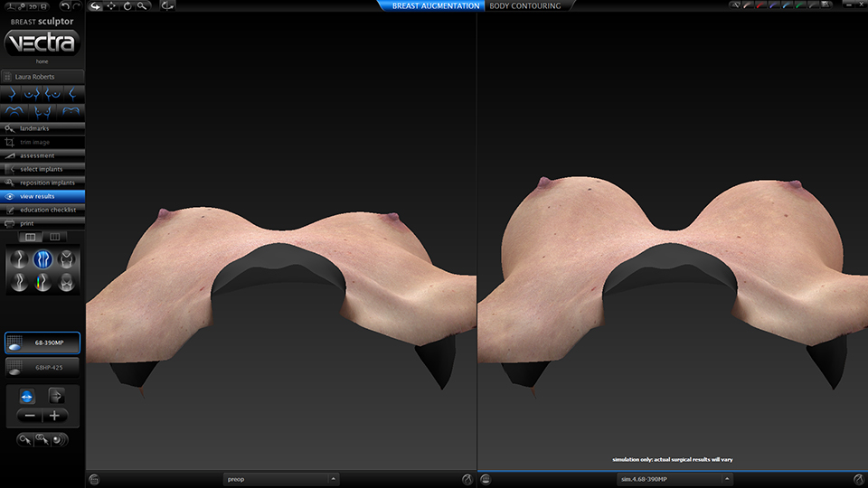Click the plus button for implants
The height and width of the screenshot is (488, 868).
[56, 416]
